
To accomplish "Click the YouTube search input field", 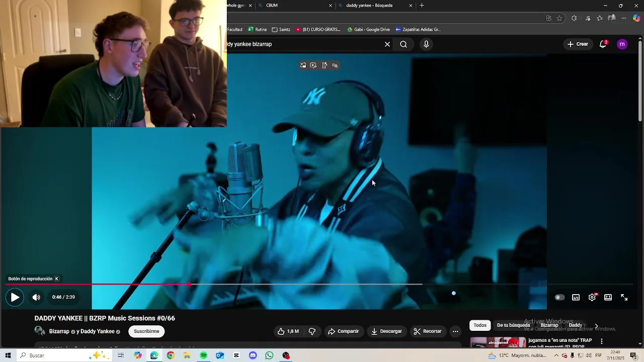I will point(303,44).
